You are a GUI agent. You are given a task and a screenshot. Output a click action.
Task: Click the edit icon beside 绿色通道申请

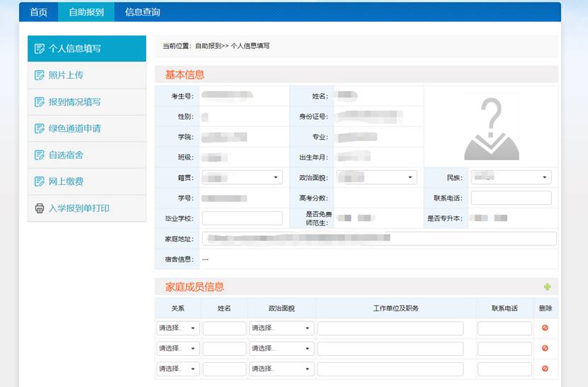pyautogui.click(x=40, y=128)
